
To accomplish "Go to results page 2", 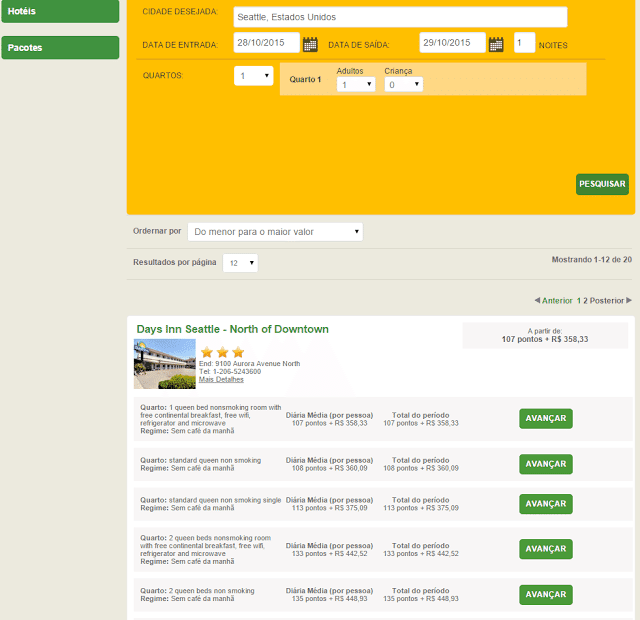I will pyautogui.click(x=585, y=300).
